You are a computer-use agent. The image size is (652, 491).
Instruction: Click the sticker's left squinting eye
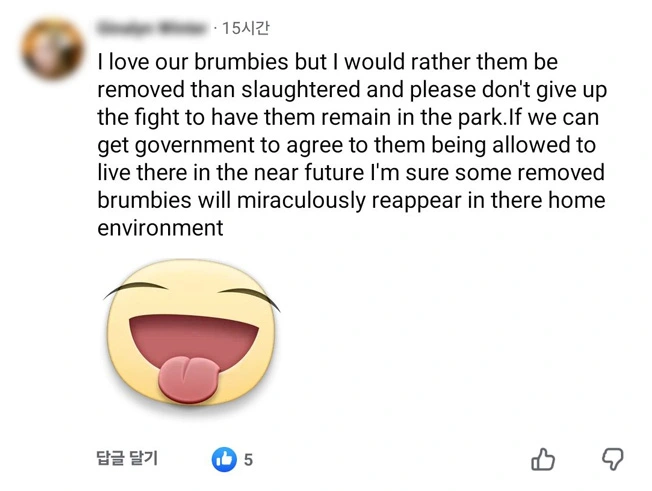coord(141,290)
